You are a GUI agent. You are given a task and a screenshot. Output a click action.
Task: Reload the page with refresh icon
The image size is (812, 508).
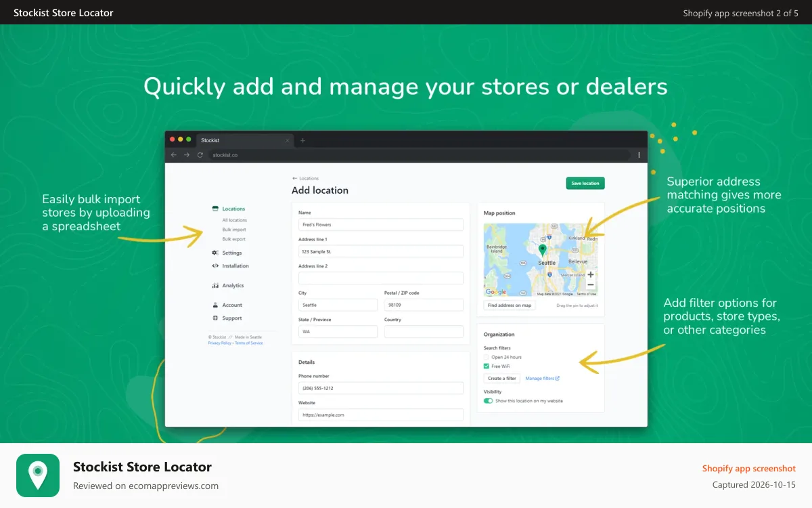200,155
